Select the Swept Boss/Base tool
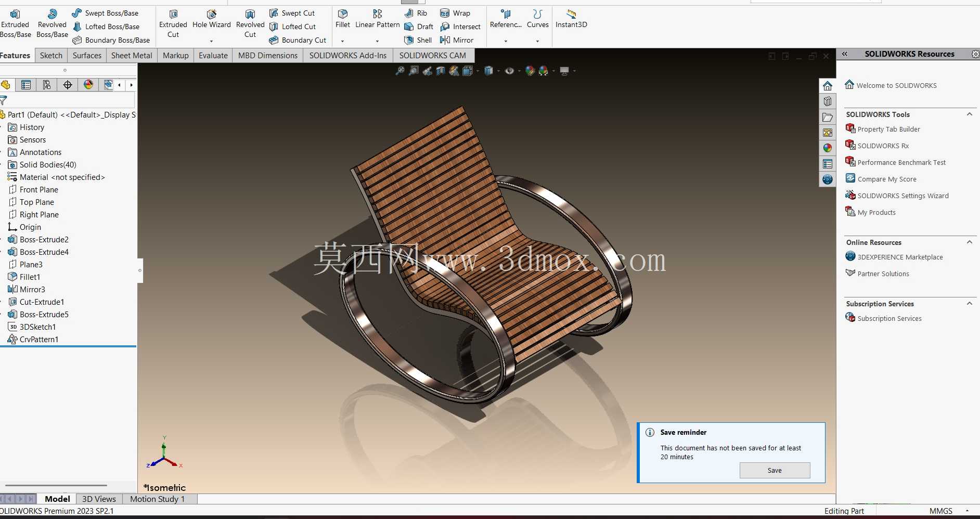 click(x=105, y=13)
